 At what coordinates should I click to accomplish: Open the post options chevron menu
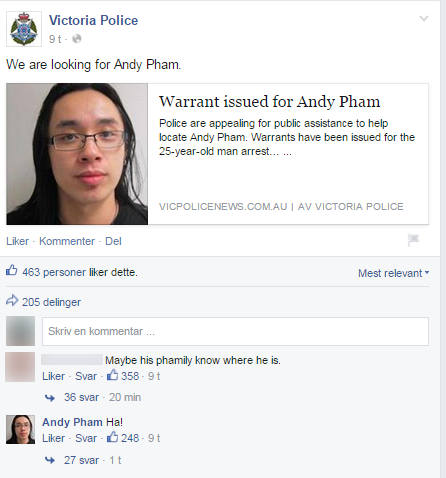[424, 18]
